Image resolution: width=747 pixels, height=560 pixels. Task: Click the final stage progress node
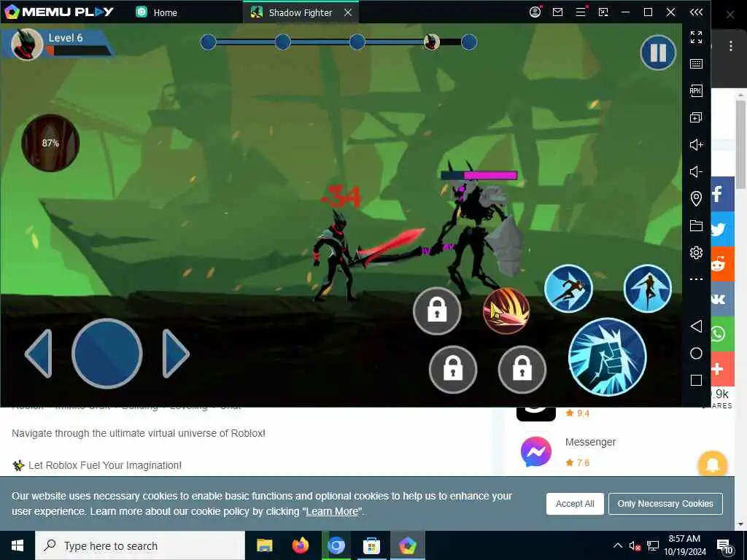pos(469,42)
